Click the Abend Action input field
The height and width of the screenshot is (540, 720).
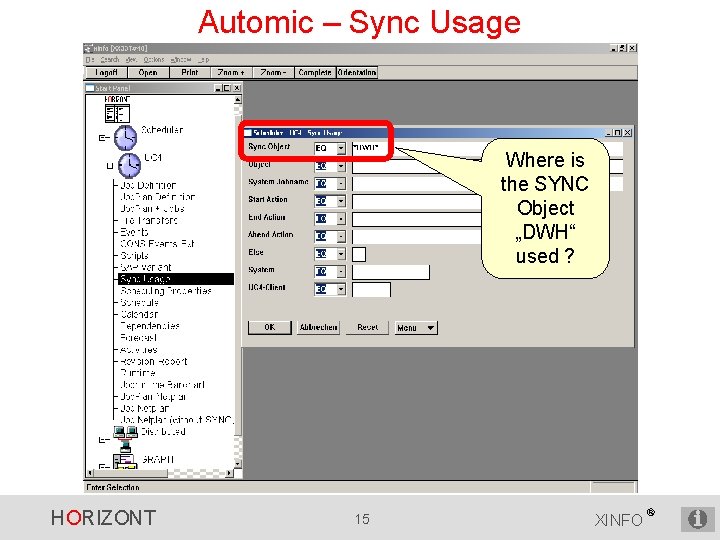tap(417, 236)
